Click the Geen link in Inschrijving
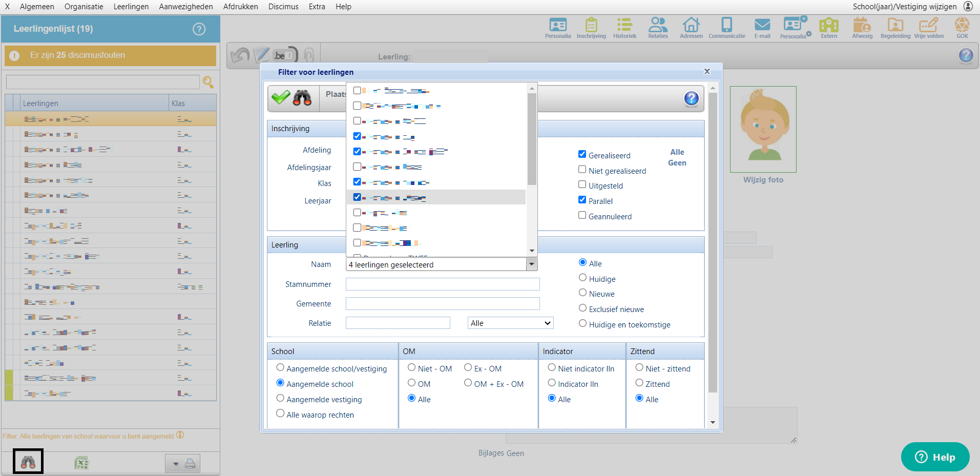This screenshot has height=476, width=980. 677,163
